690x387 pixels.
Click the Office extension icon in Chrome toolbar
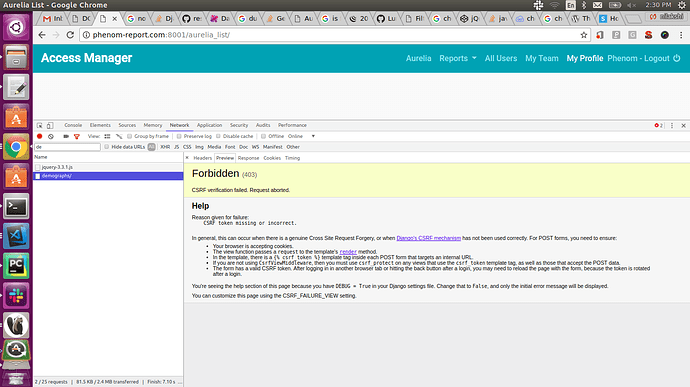[600, 35]
